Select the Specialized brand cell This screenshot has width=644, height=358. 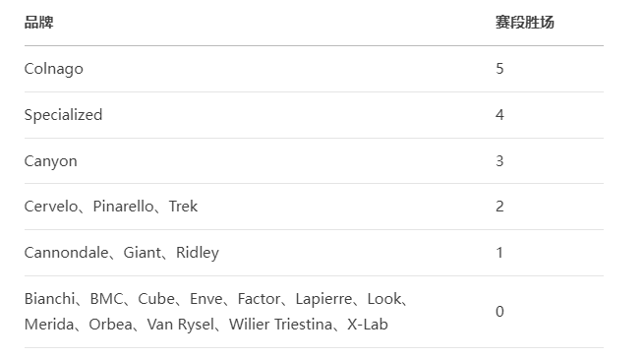pyautogui.click(x=63, y=115)
